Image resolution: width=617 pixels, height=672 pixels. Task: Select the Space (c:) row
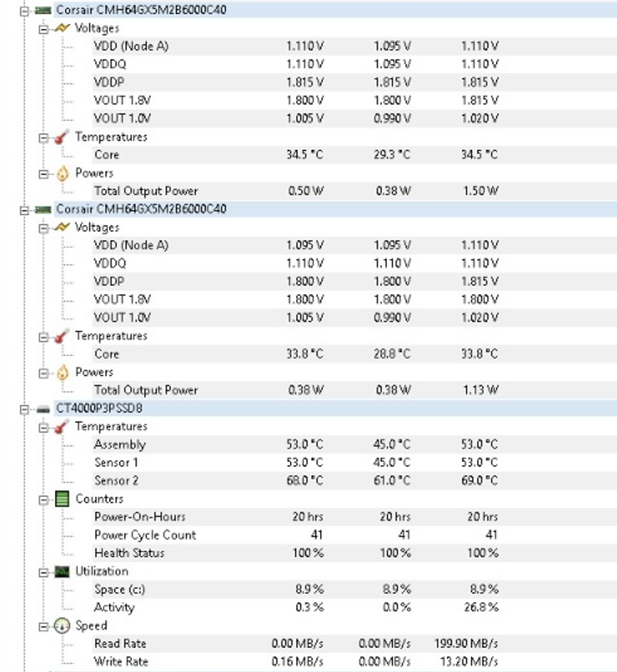121,590
